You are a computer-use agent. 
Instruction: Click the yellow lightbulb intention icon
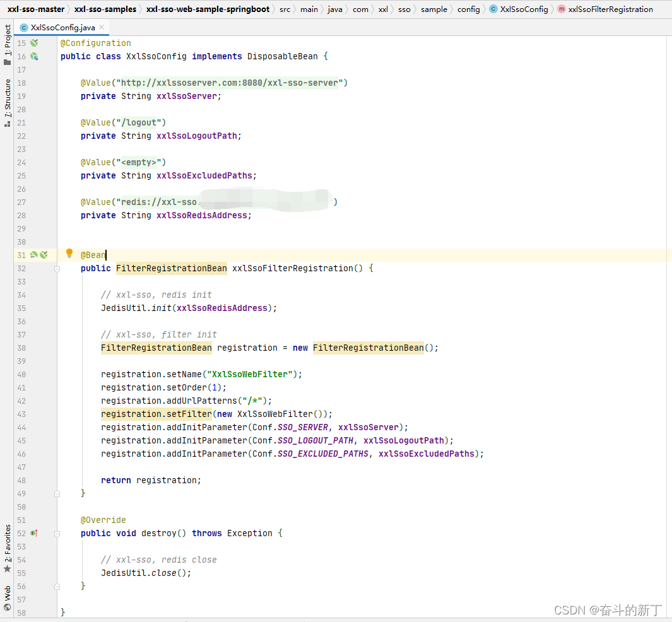tap(69, 253)
